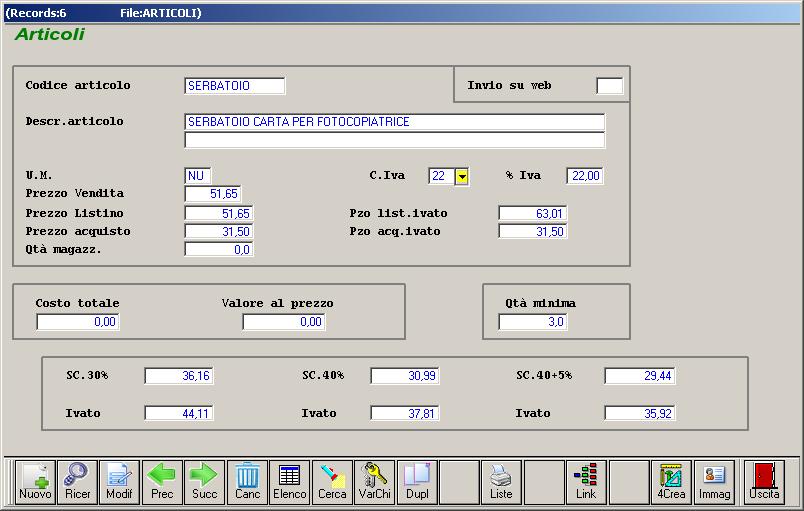Screen dimensions: 804x511
Task: Click the Invio su web label
Action: click(x=509, y=86)
